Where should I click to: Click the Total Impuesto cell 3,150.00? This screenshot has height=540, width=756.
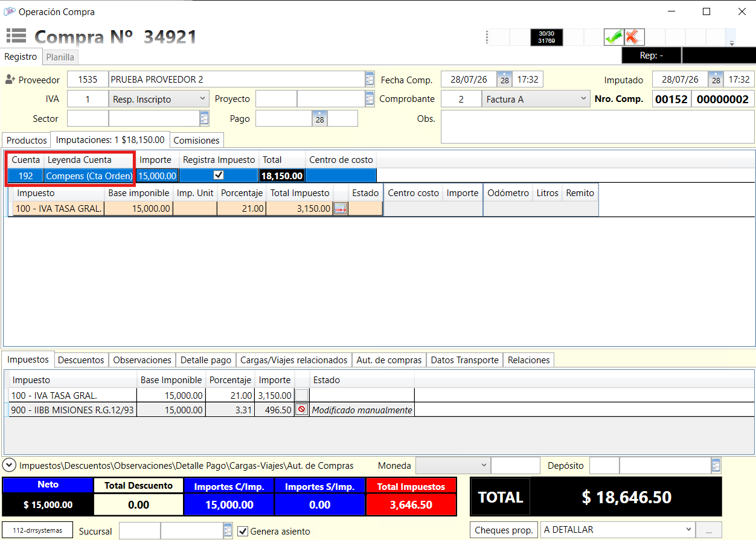[300, 208]
